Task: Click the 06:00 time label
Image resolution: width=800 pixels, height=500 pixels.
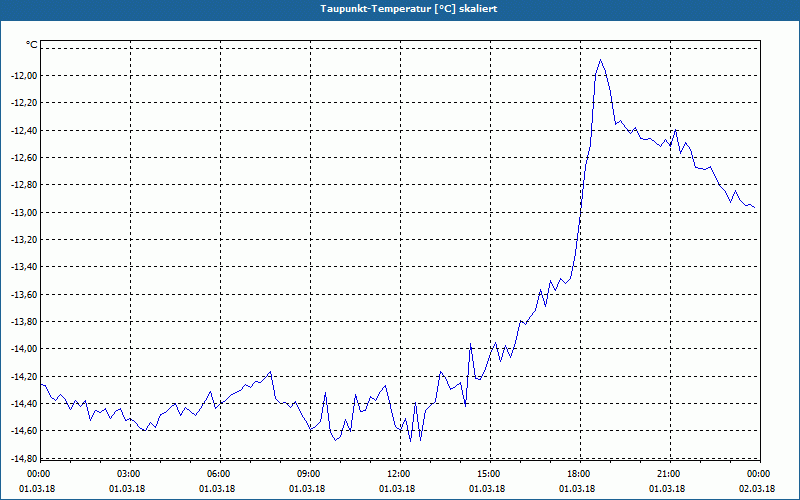Action: click(220, 474)
